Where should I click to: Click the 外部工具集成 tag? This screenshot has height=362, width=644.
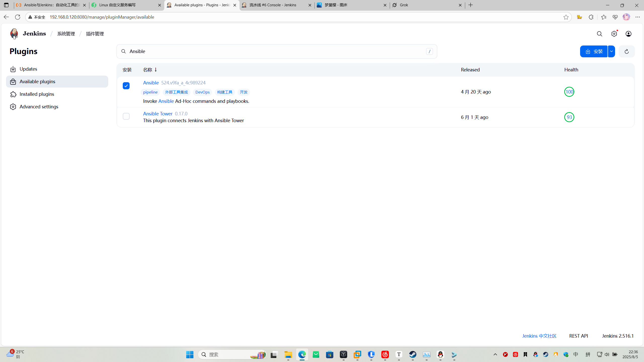pos(176,92)
